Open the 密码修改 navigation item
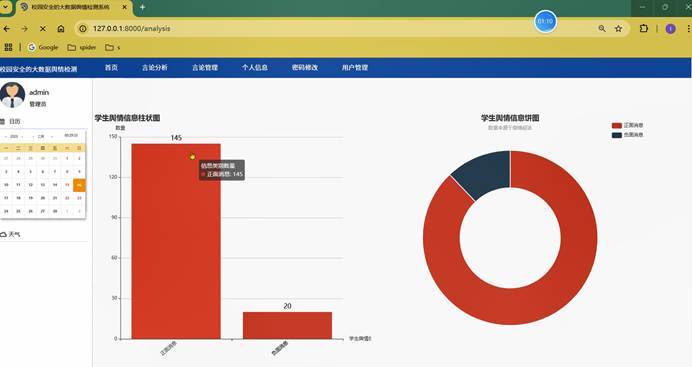Screen dimensions: 692x367 pos(305,67)
